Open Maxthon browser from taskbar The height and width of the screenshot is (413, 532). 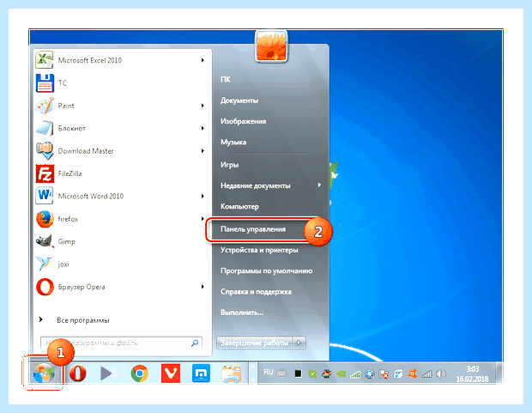(x=201, y=374)
